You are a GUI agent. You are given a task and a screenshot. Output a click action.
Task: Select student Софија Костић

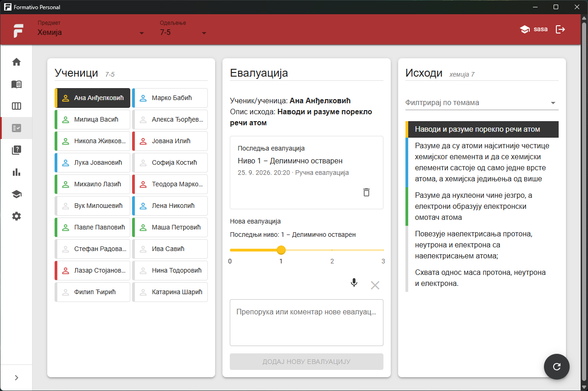point(170,162)
